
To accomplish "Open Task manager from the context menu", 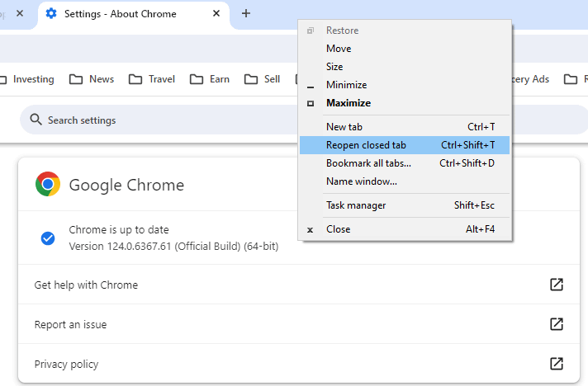I will click(x=405, y=205).
